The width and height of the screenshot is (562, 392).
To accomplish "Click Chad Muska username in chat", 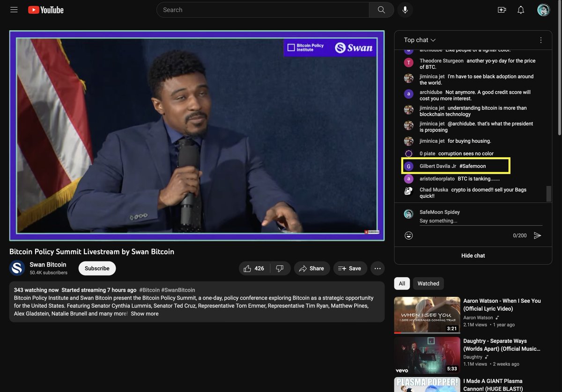I will tap(434, 190).
